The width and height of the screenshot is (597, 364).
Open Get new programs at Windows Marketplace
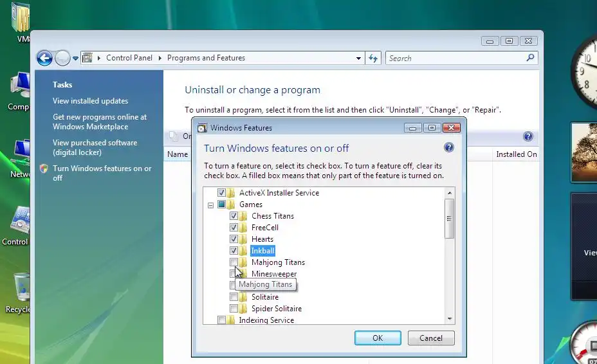99,122
